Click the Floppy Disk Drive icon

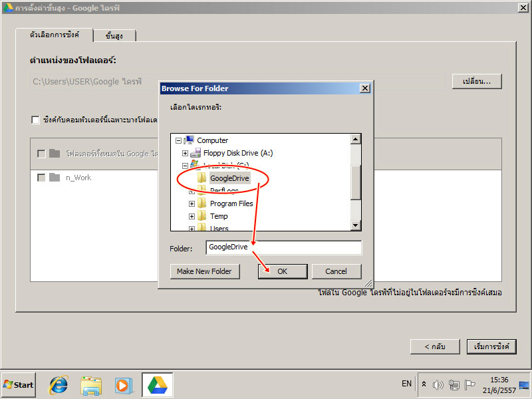click(195, 153)
